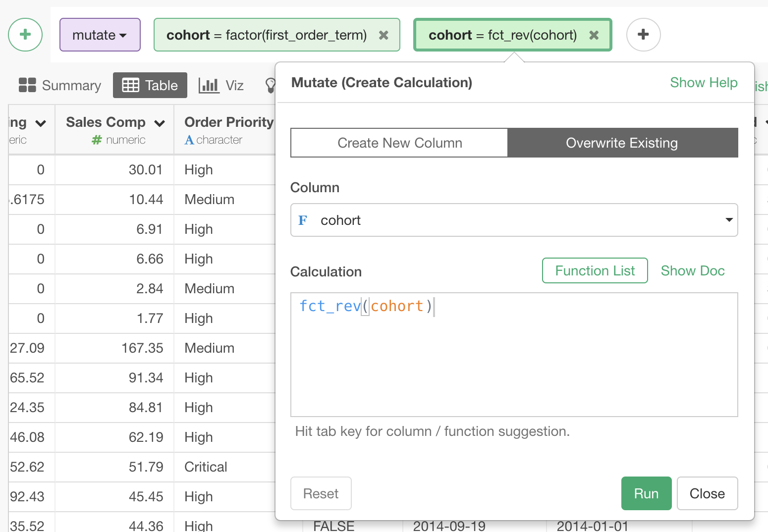Viewport: 768px width, 532px height.
Task: Click the Show Help link
Action: [x=704, y=83]
